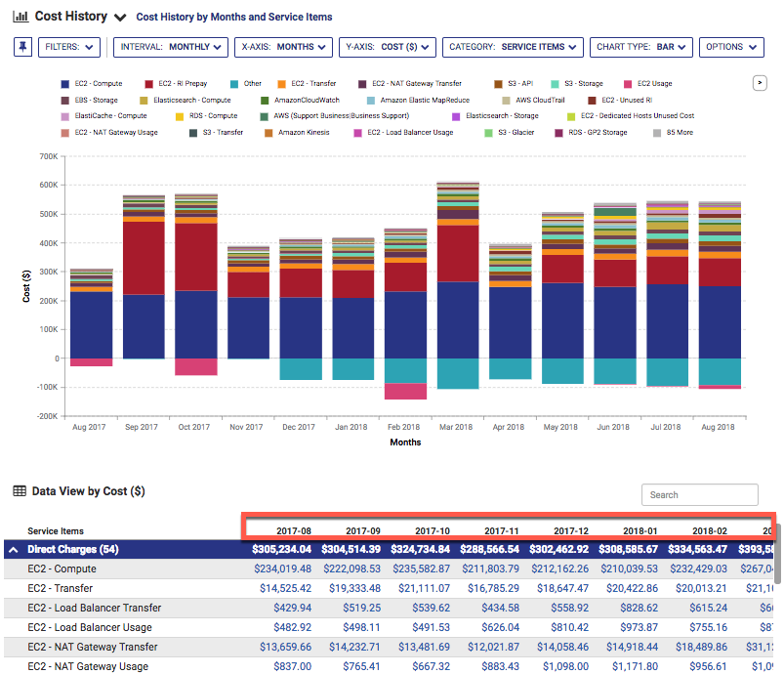Change interval using the MONTHLY dropdown
Screen dimensions: 784x674
169,46
